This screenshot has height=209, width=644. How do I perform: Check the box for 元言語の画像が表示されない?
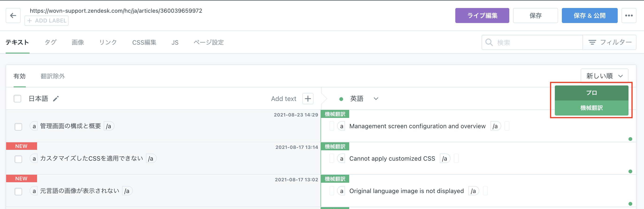[x=18, y=192]
